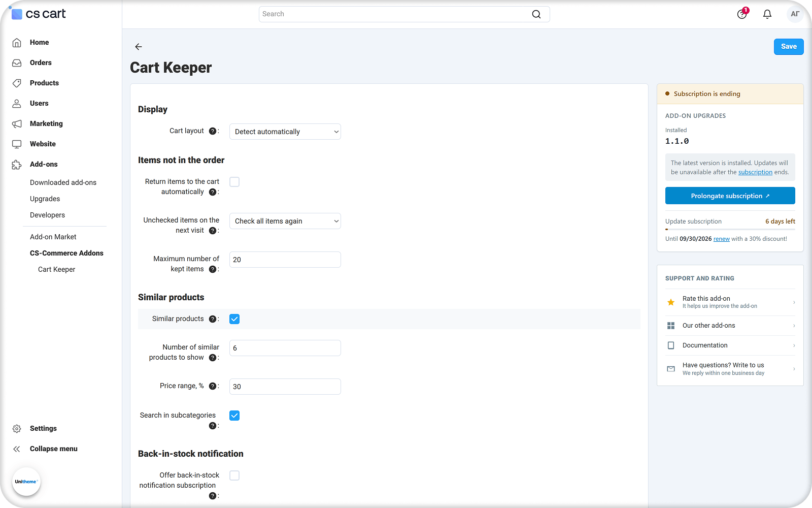Show help for Return items automatically
The width and height of the screenshot is (812, 508).
point(213,192)
